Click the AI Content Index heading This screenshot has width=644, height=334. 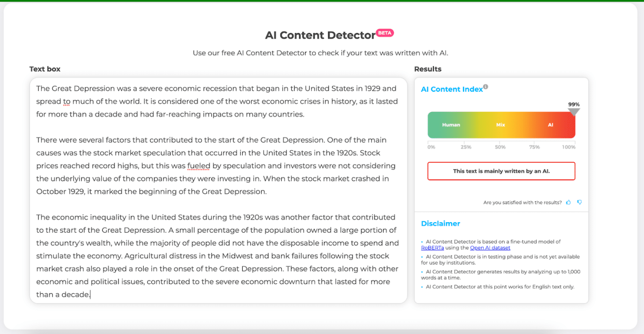click(x=452, y=89)
